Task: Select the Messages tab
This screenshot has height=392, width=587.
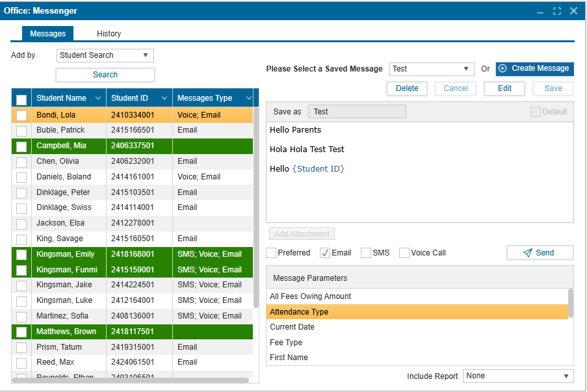Action: point(47,34)
